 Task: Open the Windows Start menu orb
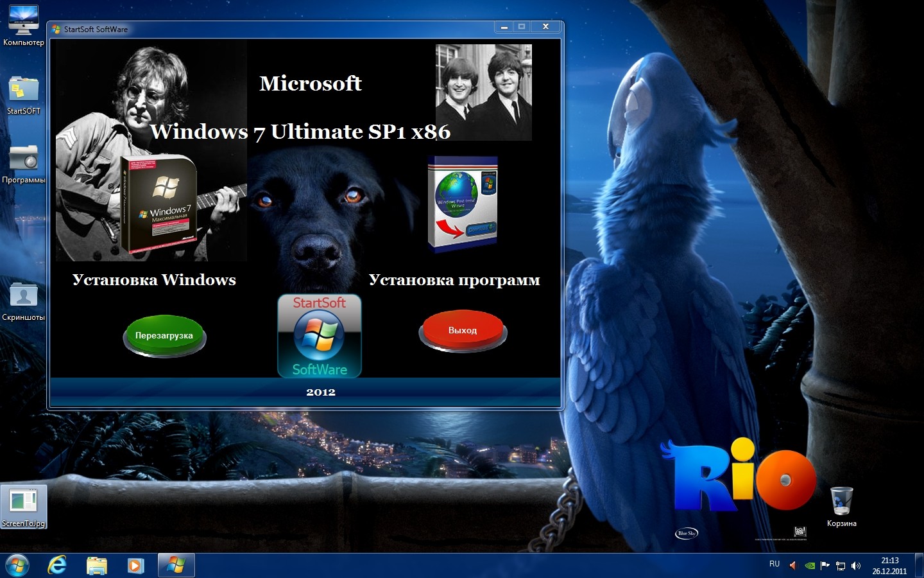(x=17, y=566)
